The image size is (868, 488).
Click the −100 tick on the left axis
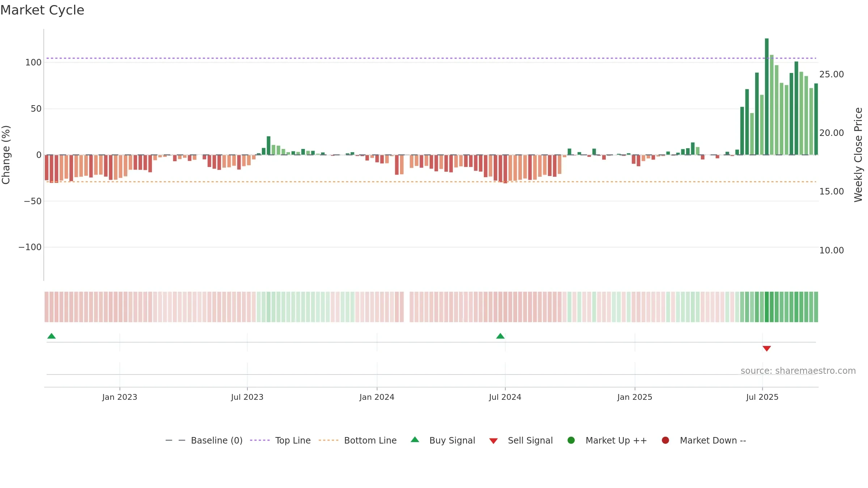(x=30, y=247)
